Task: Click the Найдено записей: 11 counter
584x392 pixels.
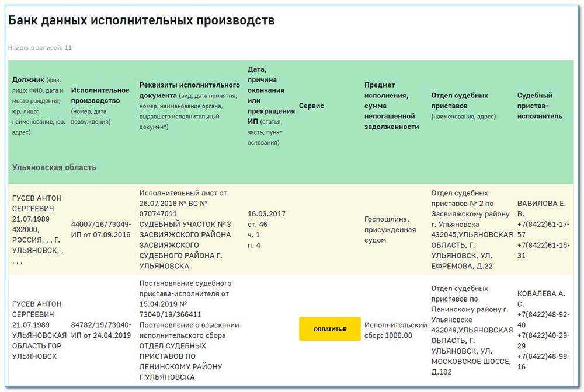Action: (40, 48)
